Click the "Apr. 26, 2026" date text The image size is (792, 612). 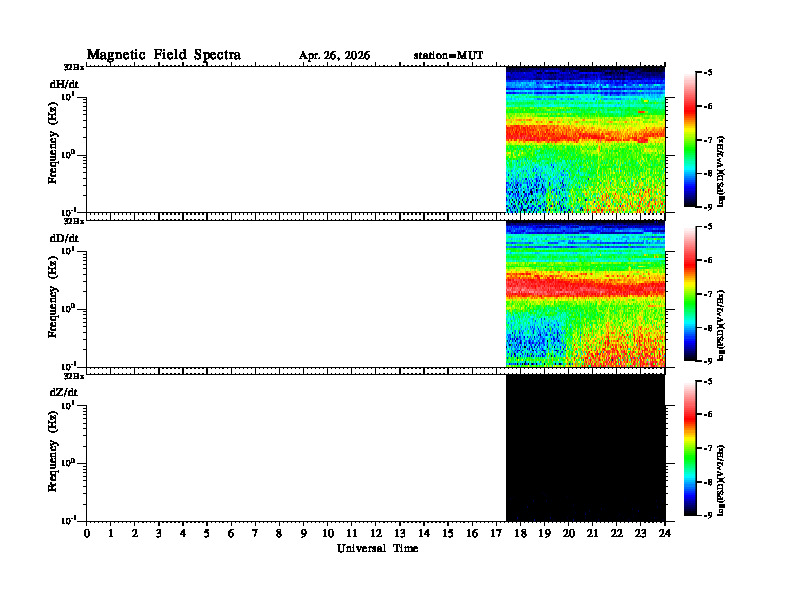click(x=334, y=56)
